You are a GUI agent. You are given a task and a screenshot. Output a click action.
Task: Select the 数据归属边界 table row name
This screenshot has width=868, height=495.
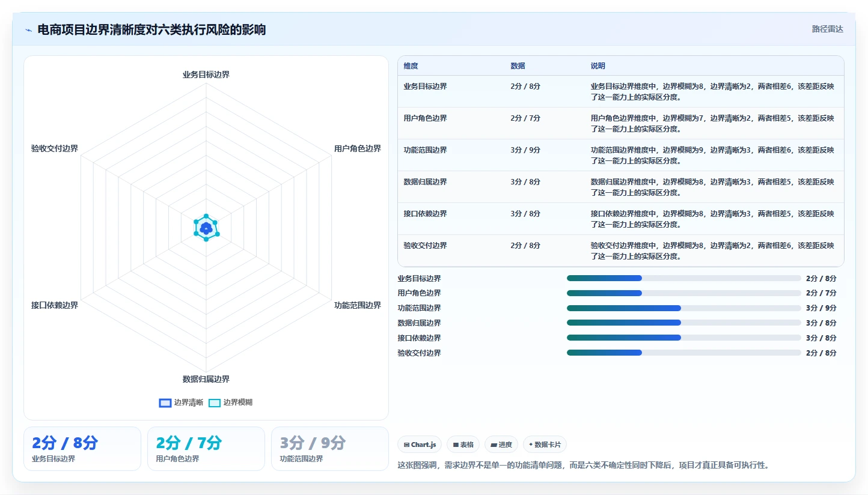pyautogui.click(x=426, y=182)
